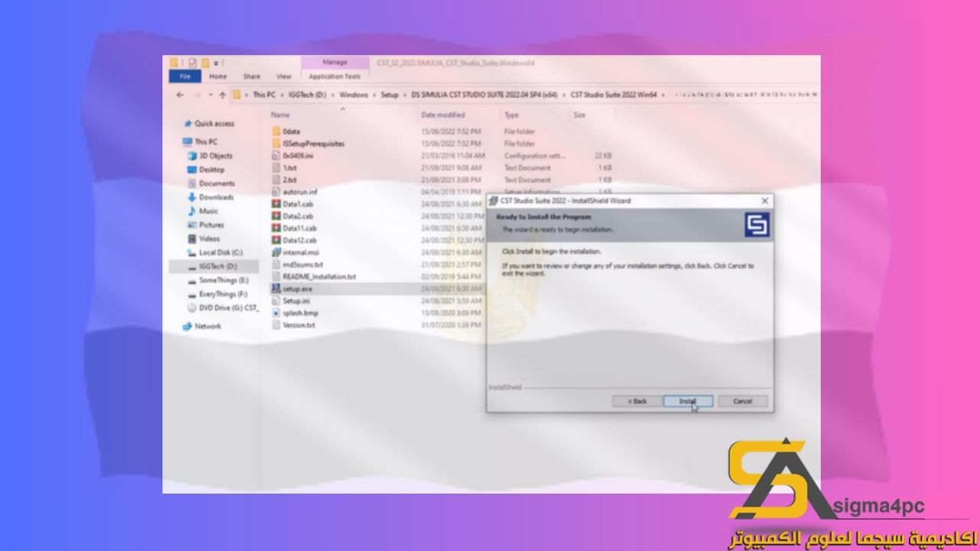Go up one folder with the up arrow
This screenshot has height=551, width=980.
coord(222,95)
